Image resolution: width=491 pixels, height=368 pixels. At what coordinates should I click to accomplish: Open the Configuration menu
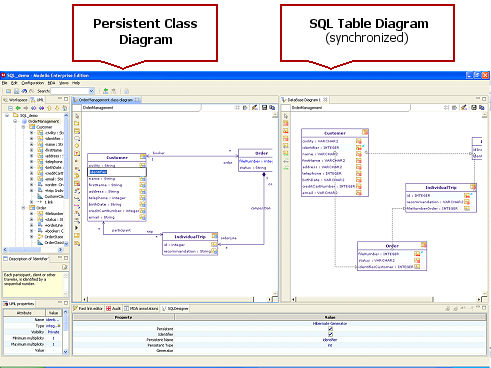click(32, 83)
